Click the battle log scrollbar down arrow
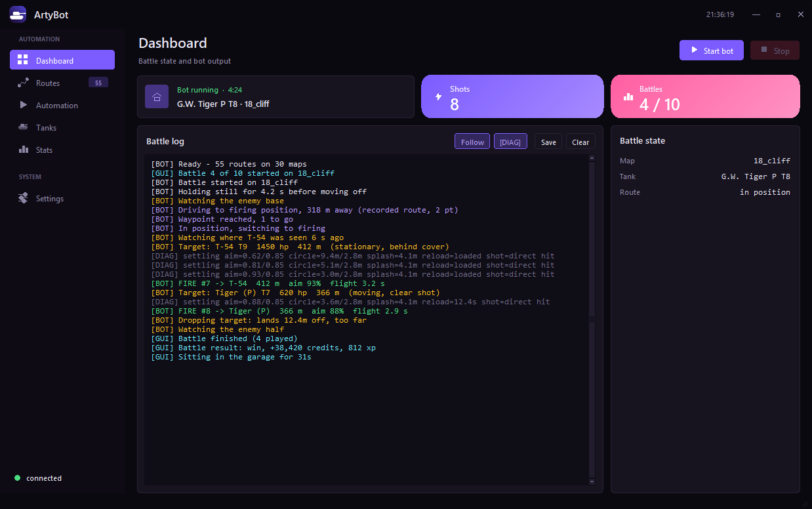Viewport: 812px width, 509px height. click(x=592, y=481)
